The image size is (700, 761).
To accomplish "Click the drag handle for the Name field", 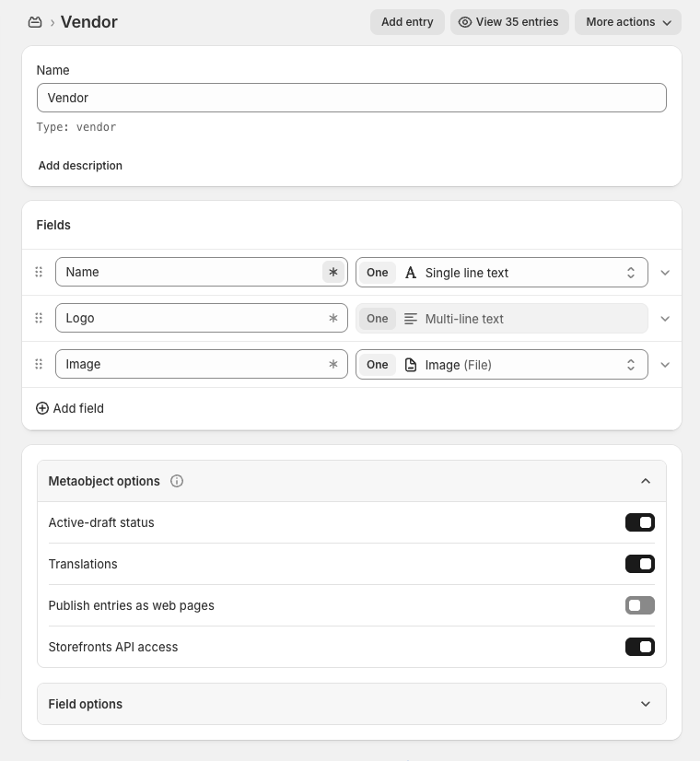I will point(39,272).
